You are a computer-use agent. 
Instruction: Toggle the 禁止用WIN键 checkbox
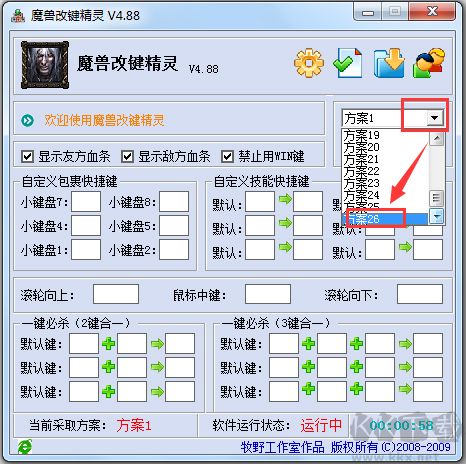(227, 156)
